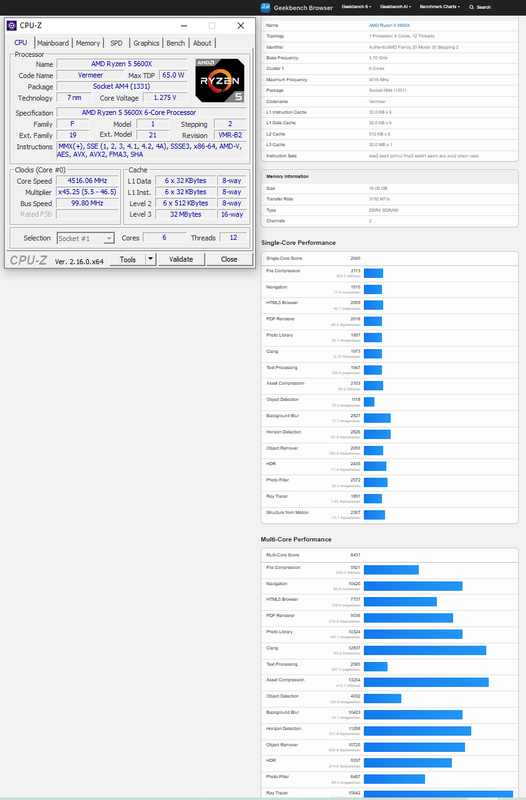The width and height of the screenshot is (526, 800).
Task: Switch to the SPD tab
Action: point(116,43)
